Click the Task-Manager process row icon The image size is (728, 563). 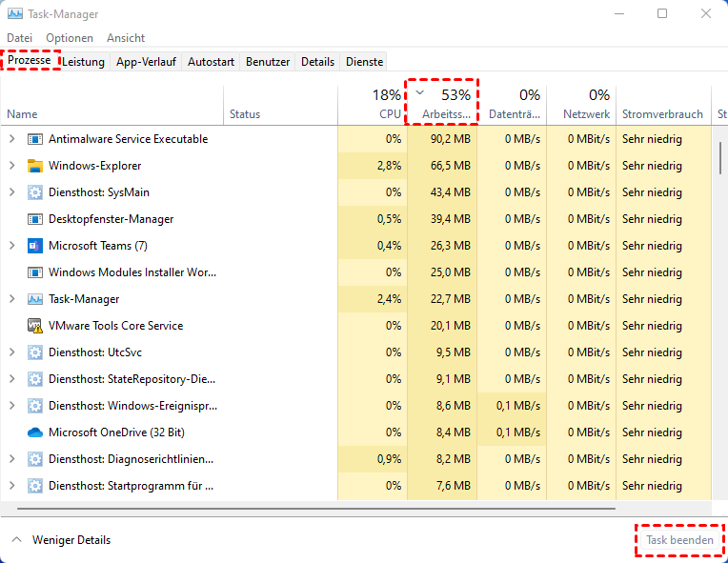tap(35, 299)
